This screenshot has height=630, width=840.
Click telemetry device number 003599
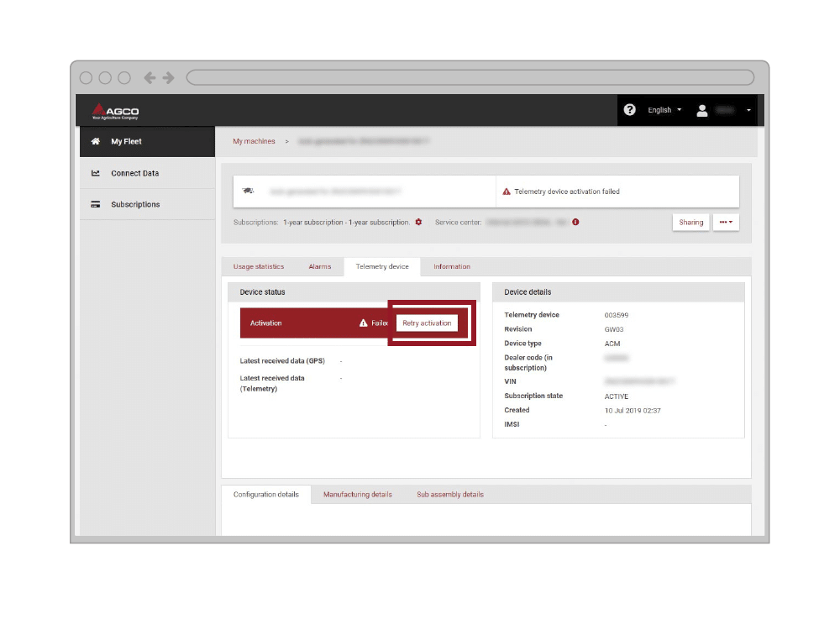click(x=616, y=315)
